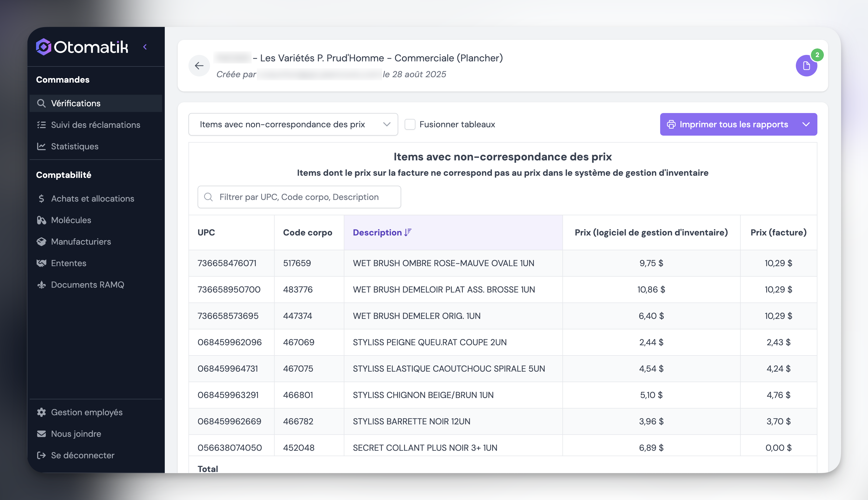Expand the print reports arrow menu
The image size is (868, 500).
(x=806, y=124)
